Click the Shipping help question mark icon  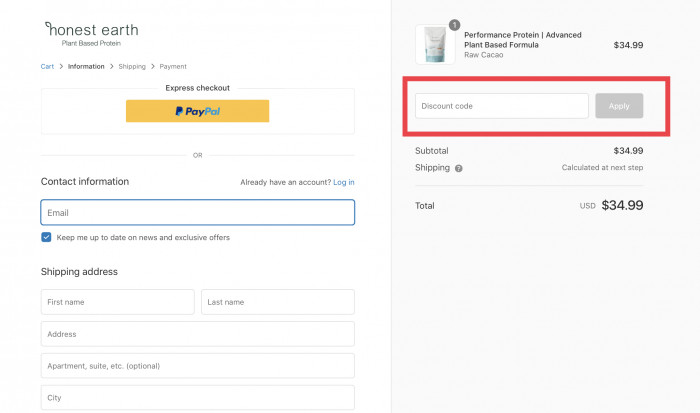[x=459, y=168]
